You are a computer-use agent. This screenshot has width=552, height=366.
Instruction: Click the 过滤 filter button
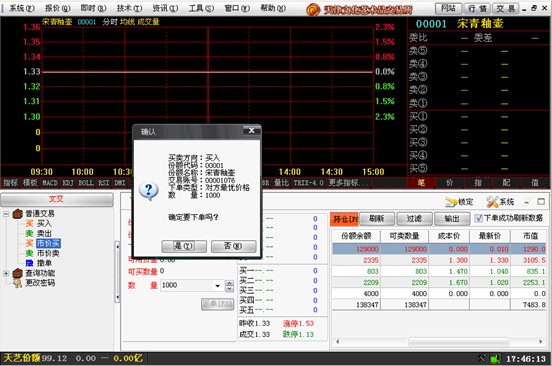click(414, 219)
